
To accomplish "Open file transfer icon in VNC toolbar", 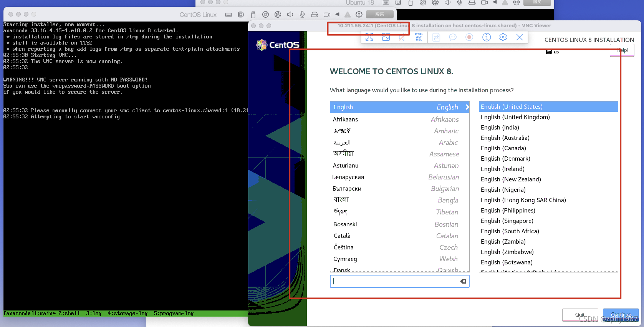I will click(x=436, y=37).
